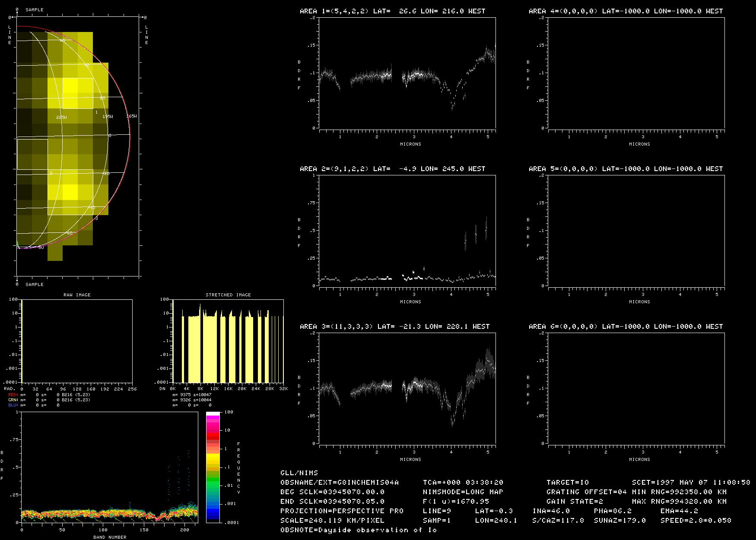This screenshot has height=540, width=756.
Task: Click the OBSNOTE dayside observation line
Action: click(359, 530)
